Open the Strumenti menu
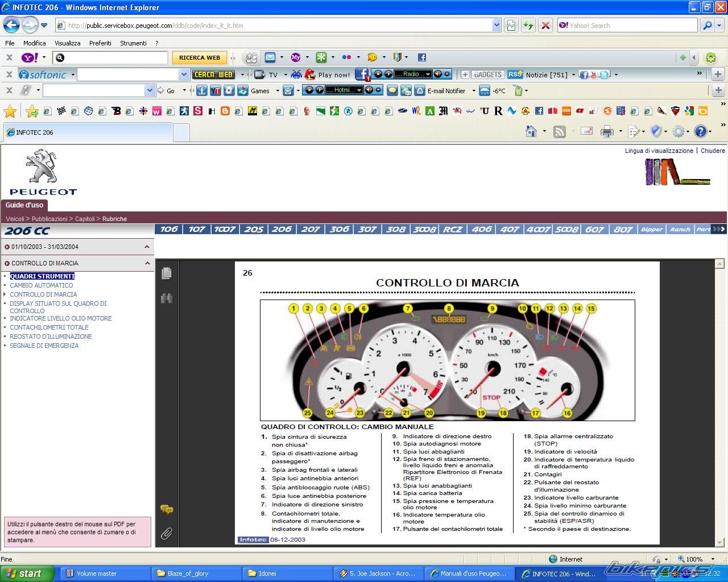 click(133, 43)
